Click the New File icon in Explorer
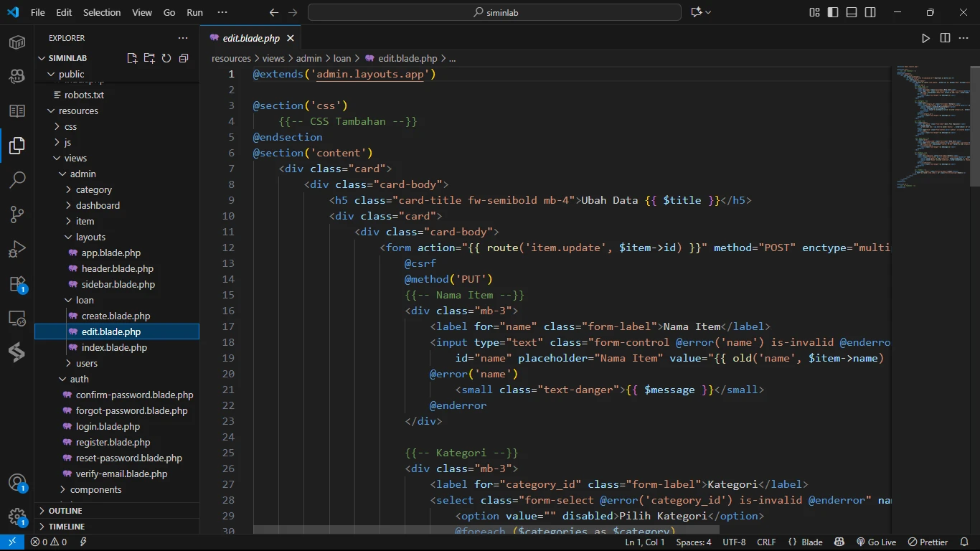 [x=132, y=58]
